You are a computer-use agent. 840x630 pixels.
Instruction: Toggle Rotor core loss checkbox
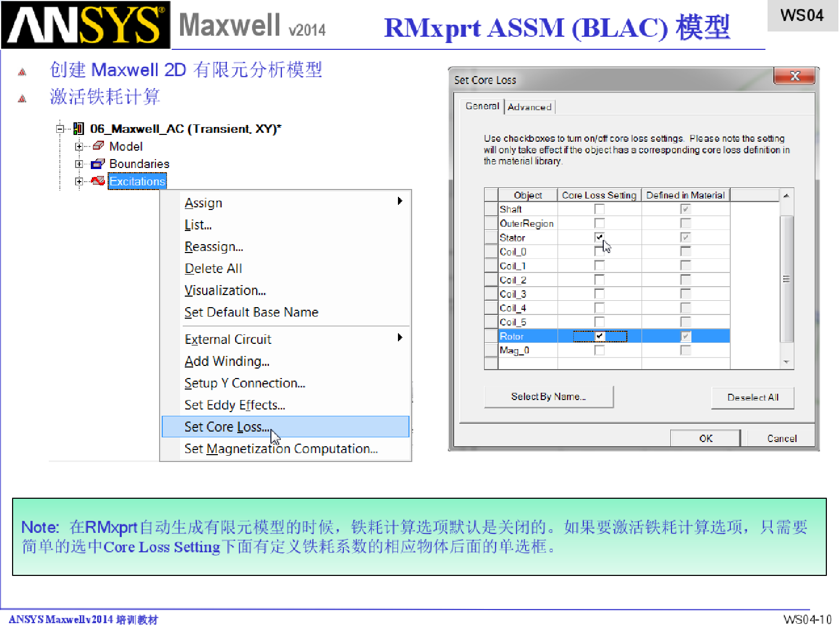tap(600, 337)
